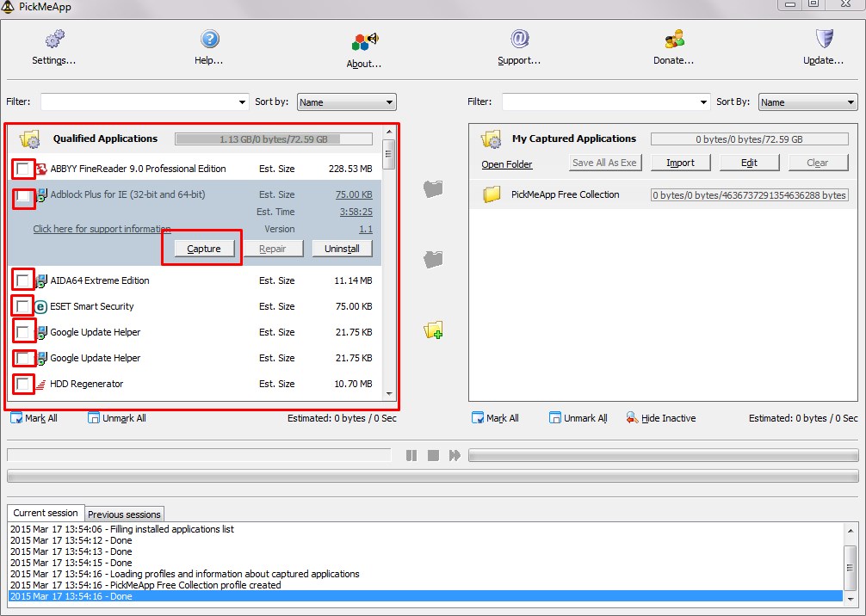Image resolution: width=866 pixels, height=616 pixels.
Task: Click the session log scrollbar down arrow
Action: coord(850,598)
